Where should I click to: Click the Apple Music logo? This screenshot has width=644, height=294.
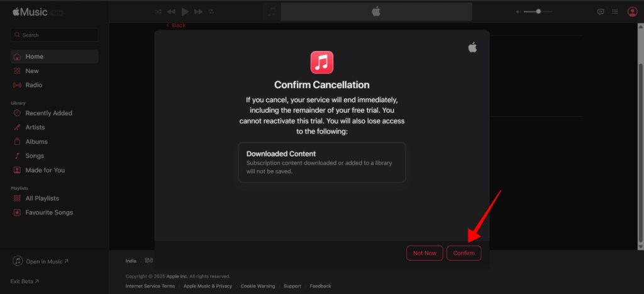pos(30,12)
